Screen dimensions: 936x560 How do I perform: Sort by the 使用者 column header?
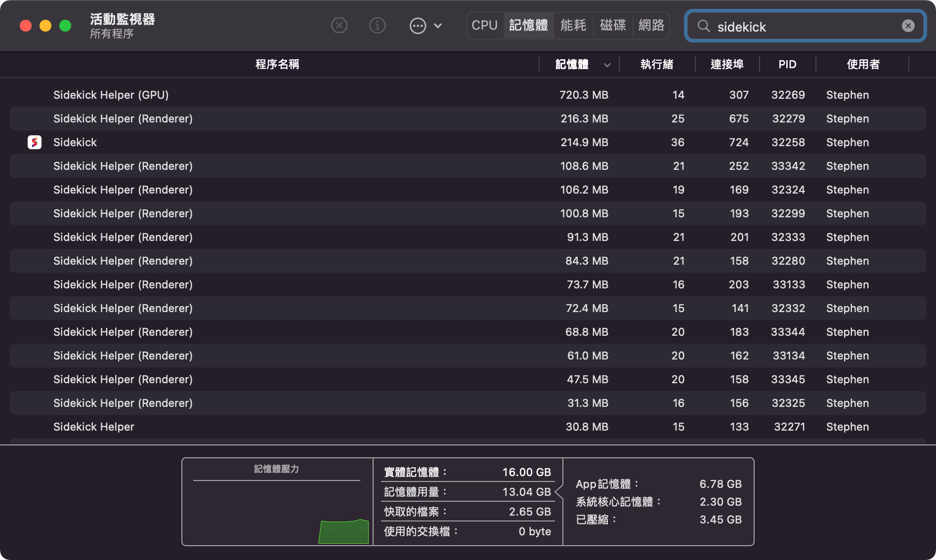click(x=863, y=64)
